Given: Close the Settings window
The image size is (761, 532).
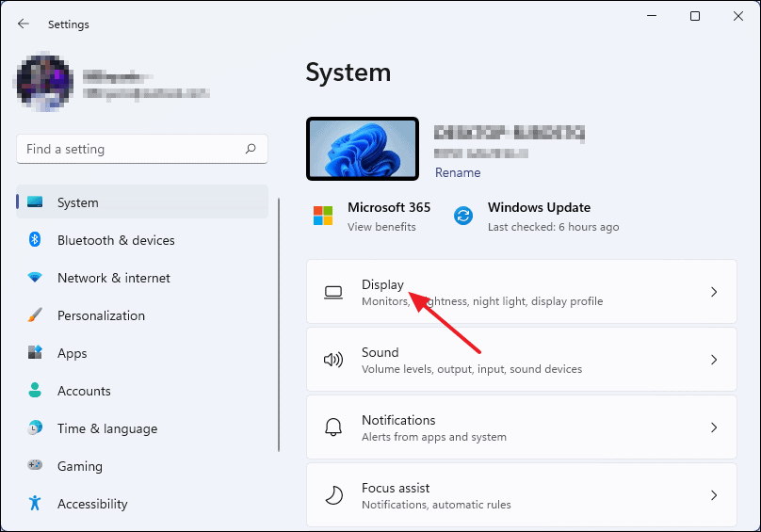Looking at the screenshot, I should point(738,16).
